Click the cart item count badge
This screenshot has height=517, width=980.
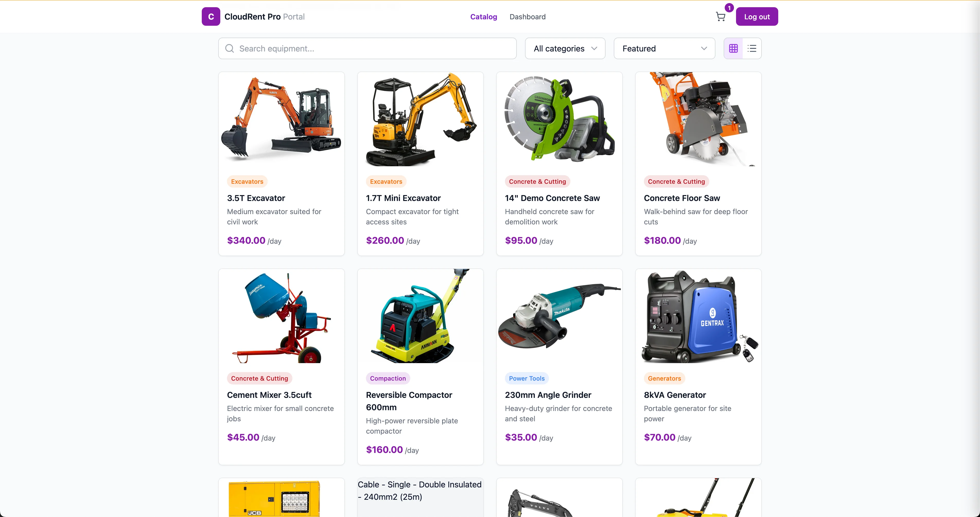(x=729, y=8)
